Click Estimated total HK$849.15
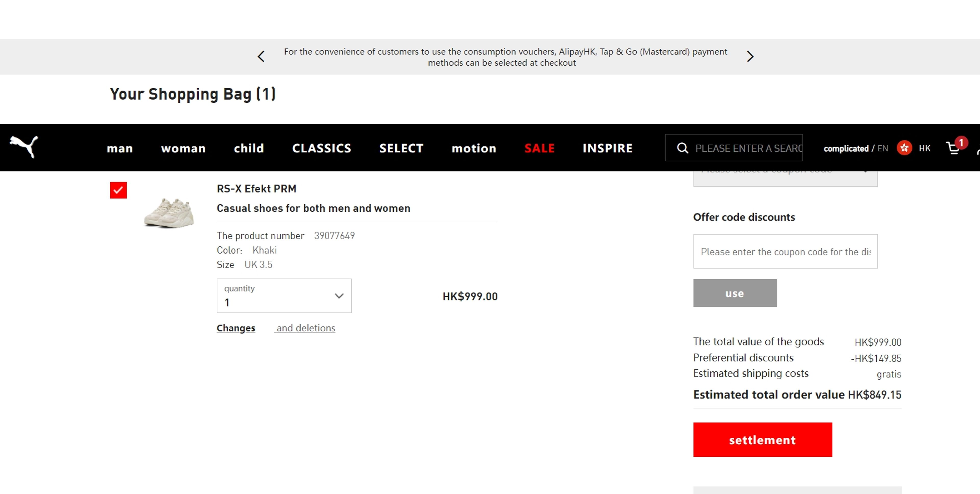This screenshot has height=494, width=980. (874, 395)
